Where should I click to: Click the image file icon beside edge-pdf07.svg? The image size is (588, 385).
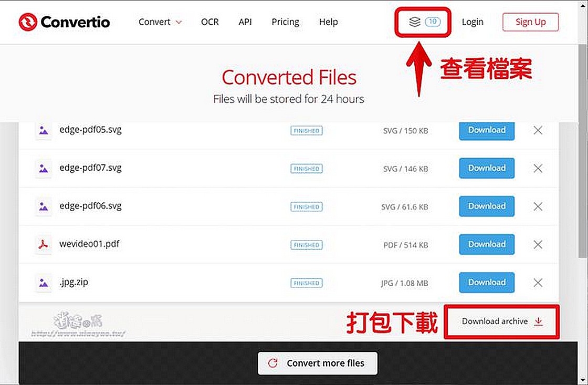click(44, 169)
